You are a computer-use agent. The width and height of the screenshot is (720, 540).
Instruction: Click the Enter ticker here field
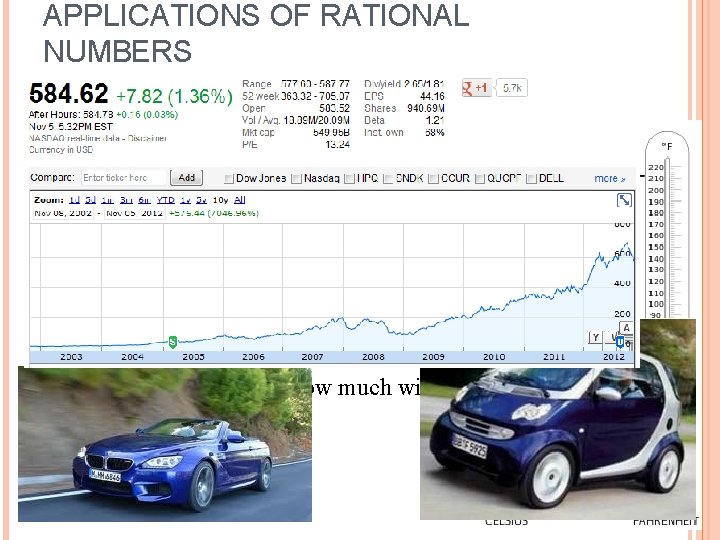click(x=124, y=178)
